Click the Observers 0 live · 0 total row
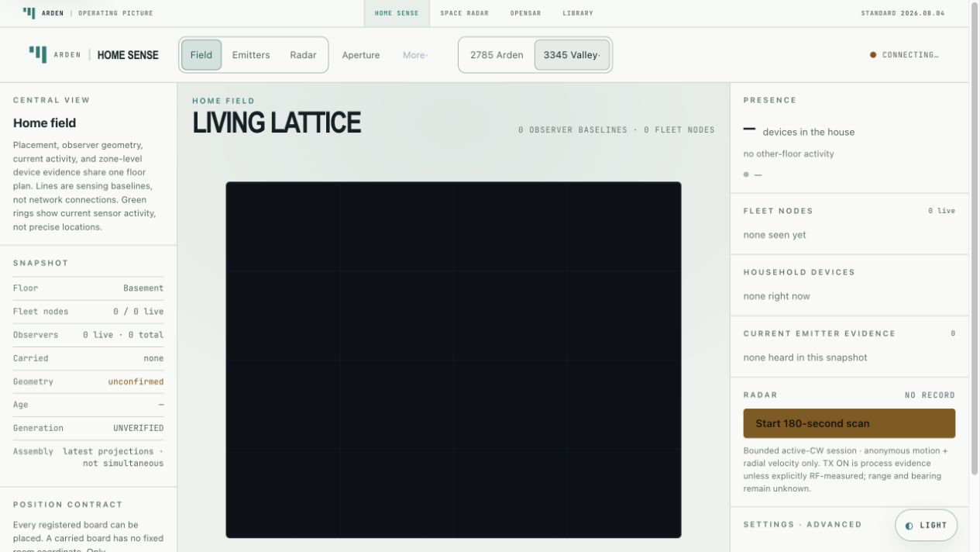 point(88,335)
